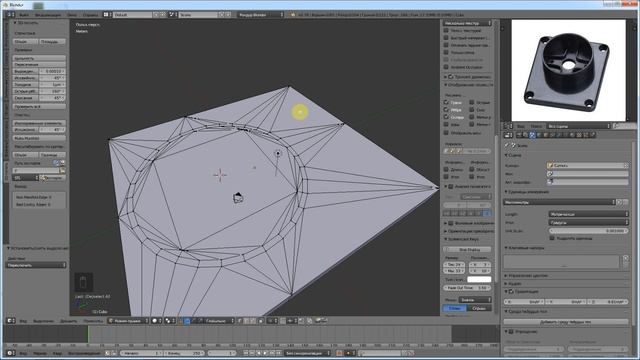
Task: Open proportional editing icon in viewport header
Action: coord(271,321)
